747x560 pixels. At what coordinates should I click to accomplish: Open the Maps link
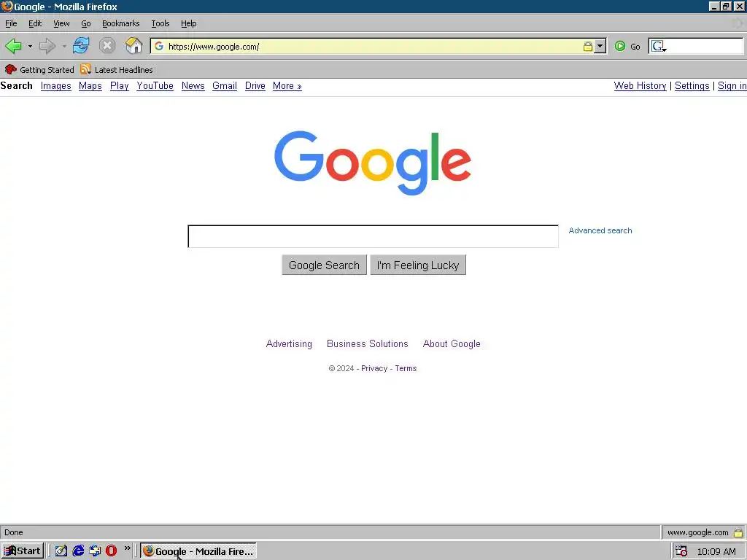[x=90, y=86]
